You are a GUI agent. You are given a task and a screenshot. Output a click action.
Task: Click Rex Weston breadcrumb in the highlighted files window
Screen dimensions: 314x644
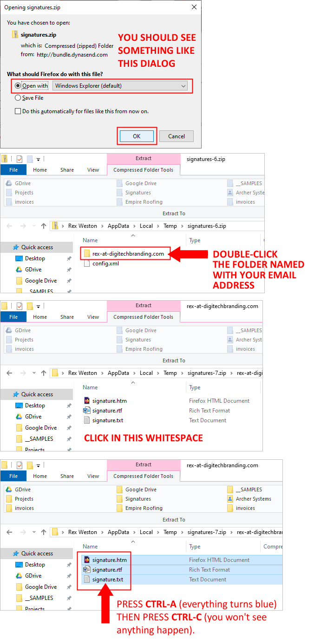pos(83,532)
